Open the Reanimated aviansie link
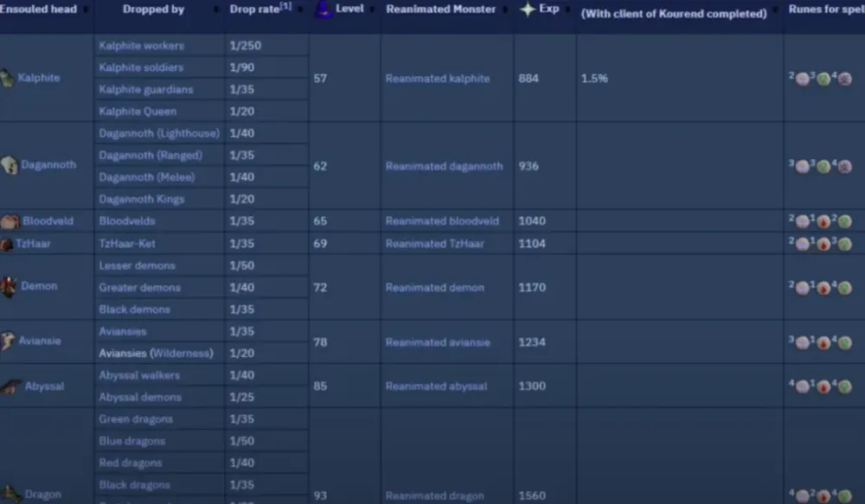The width and height of the screenshot is (865, 504). pyautogui.click(x=438, y=342)
